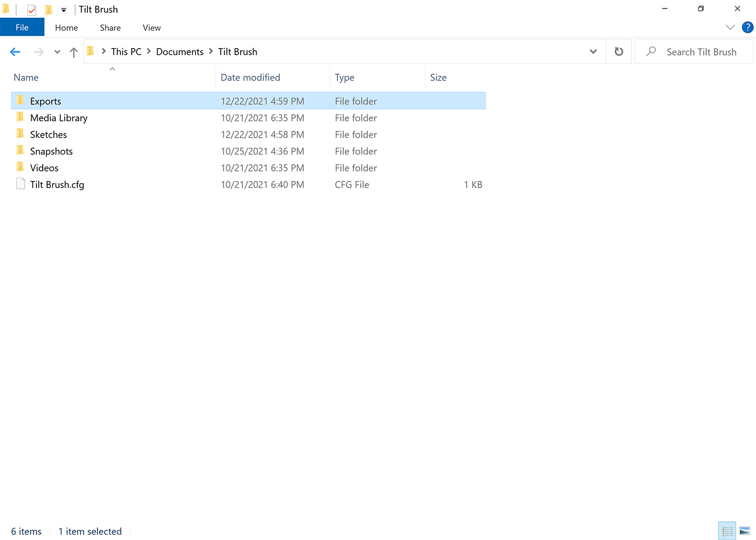Select the Exports folder icon
The width and height of the screenshot is (756, 540).
point(21,101)
